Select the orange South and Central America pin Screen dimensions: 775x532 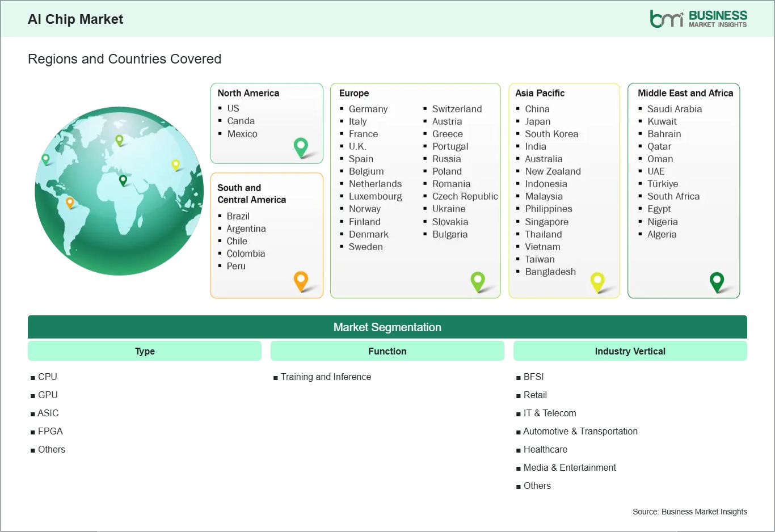click(301, 281)
